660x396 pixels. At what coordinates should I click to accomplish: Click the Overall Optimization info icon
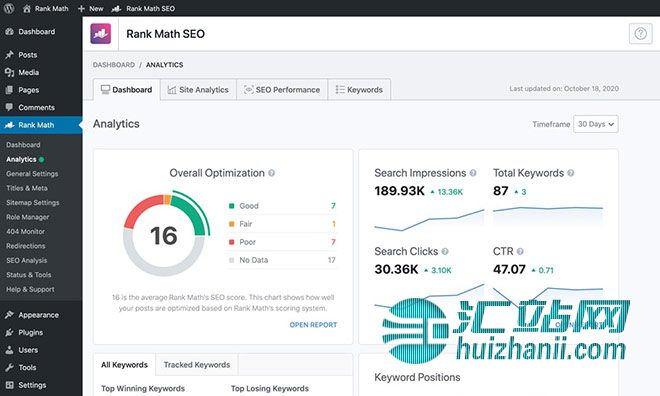click(x=271, y=173)
